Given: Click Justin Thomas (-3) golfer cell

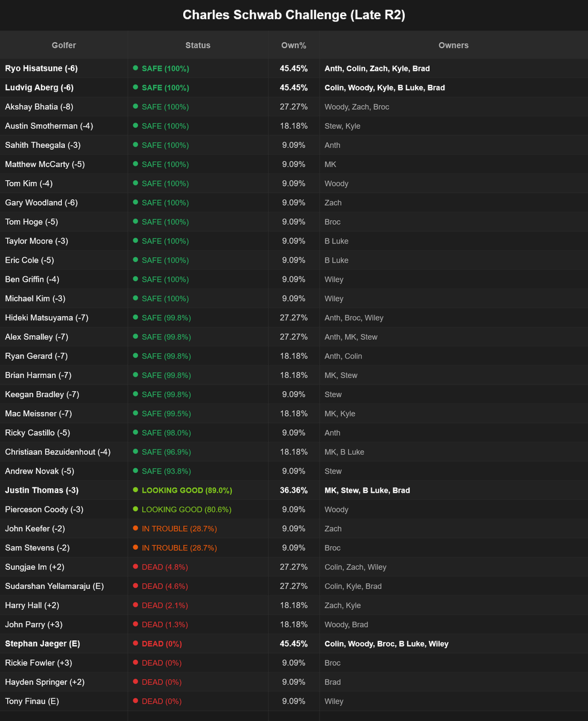Looking at the screenshot, I should tap(64, 490).
